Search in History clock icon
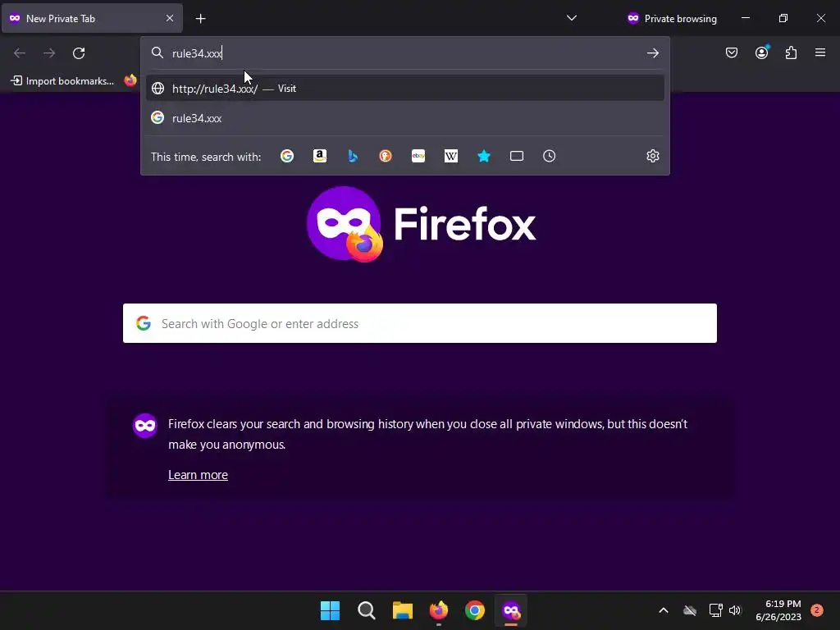The height and width of the screenshot is (630, 840). pyautogui.click(x=549, y=156)
